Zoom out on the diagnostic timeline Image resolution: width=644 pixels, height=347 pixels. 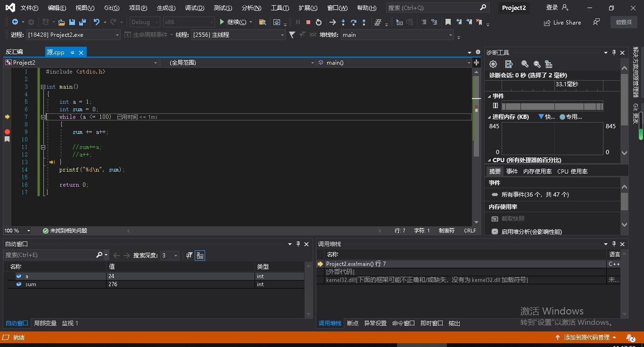(537, 64)
